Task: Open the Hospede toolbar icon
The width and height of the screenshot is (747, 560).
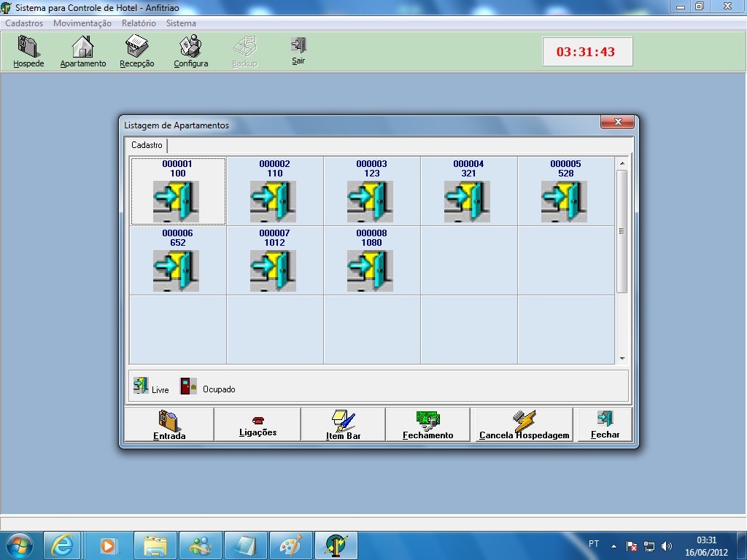Action: point(28,52)
